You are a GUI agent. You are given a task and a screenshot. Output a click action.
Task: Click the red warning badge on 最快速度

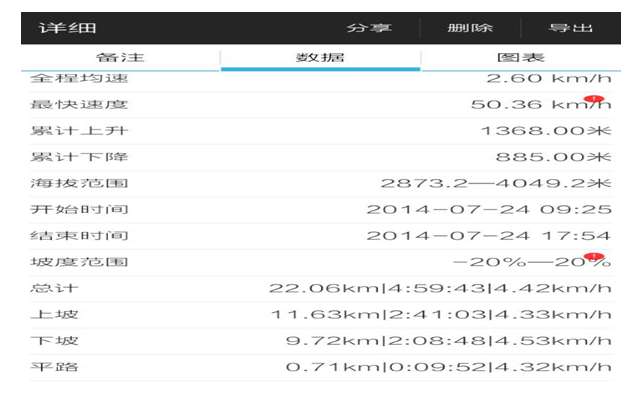594,99
